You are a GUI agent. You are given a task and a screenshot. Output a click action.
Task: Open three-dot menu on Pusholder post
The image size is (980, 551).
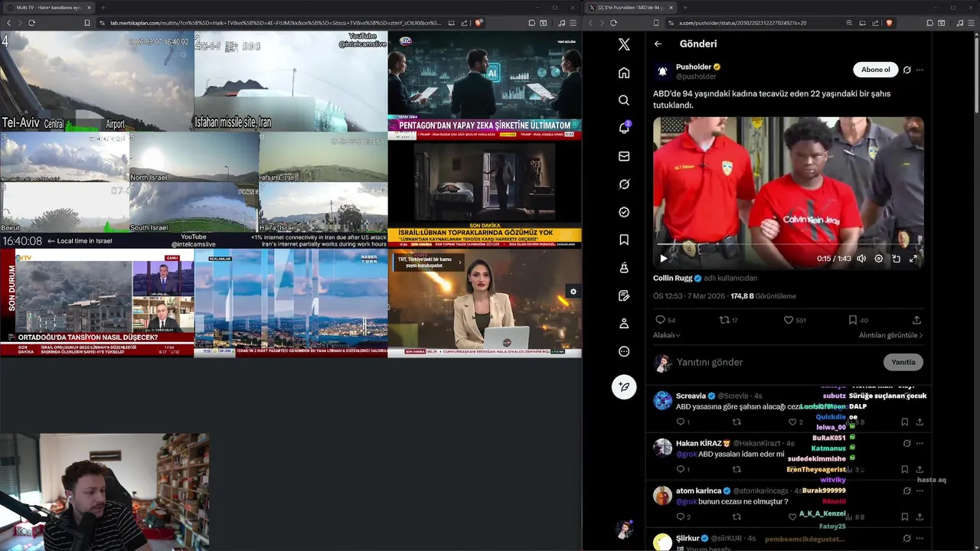click(x=920, y=70)
